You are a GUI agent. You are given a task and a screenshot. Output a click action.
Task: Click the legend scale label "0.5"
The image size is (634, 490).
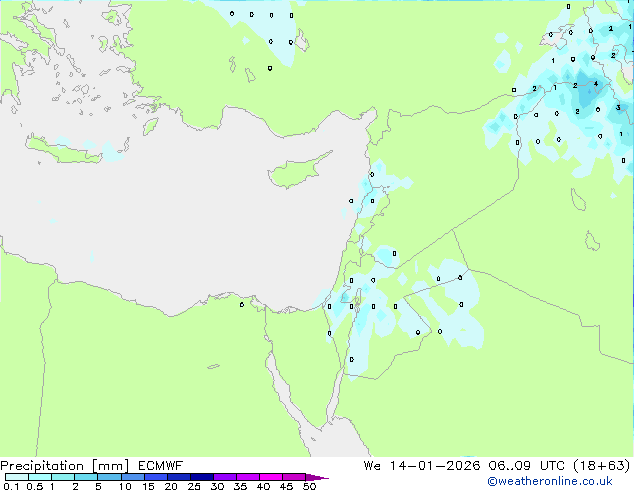click(x=35, y=486)
